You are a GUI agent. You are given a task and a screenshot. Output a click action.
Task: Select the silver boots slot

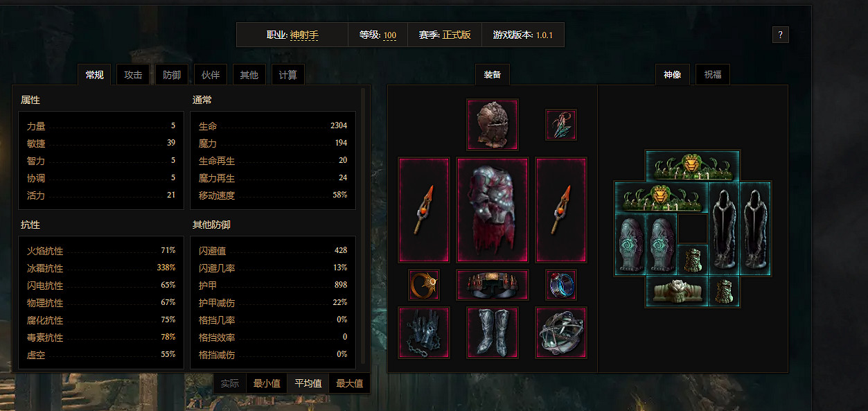(x=493, y=333)
